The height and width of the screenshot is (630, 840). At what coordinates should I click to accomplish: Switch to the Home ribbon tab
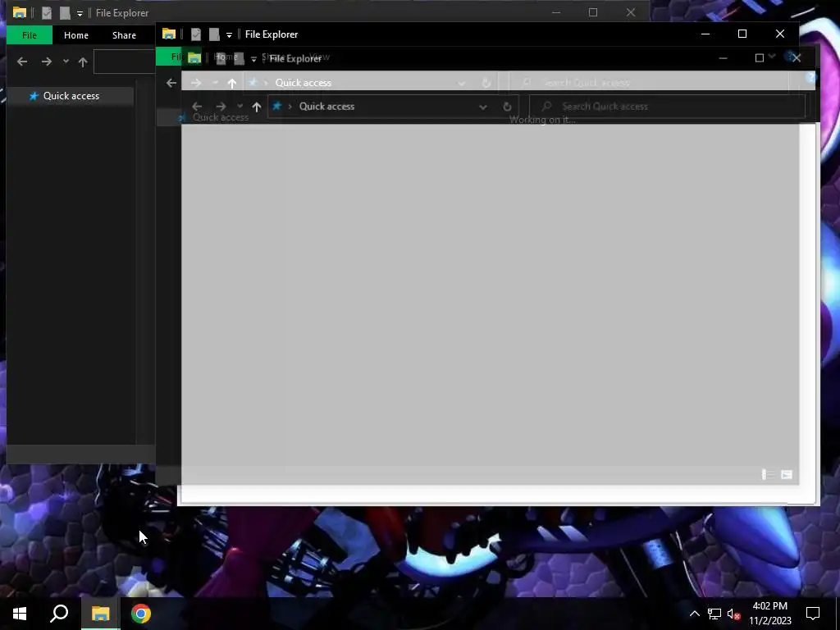click(x=76, y=35)
